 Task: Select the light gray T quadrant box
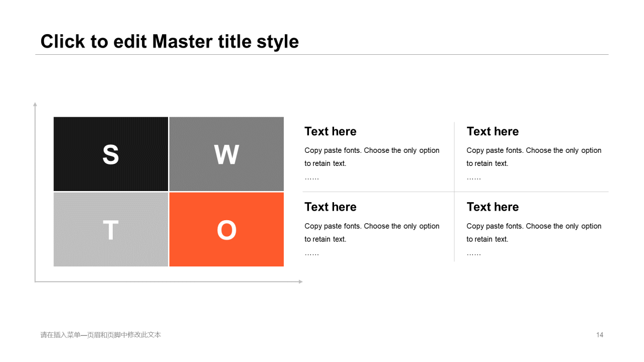click(x=111, y=229)
